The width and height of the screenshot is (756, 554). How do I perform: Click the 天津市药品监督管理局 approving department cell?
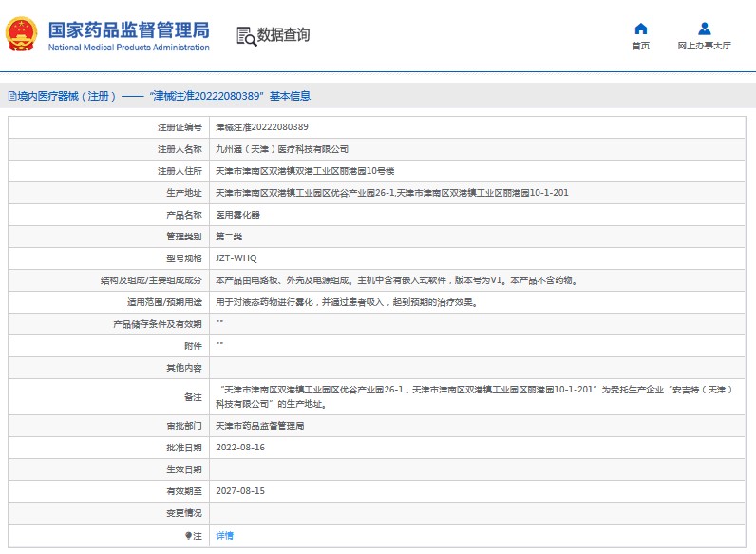pyautogui.click(x=260, y=426)
